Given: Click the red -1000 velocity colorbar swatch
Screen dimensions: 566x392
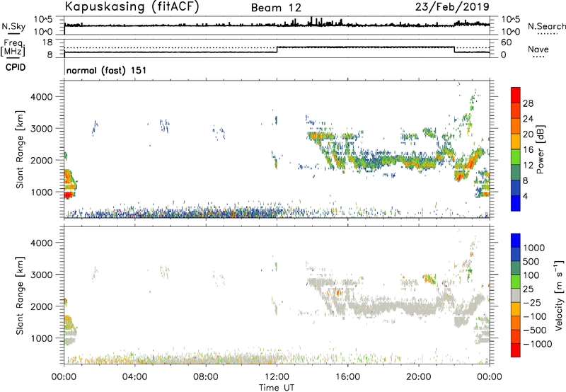Looking at the screenshot, I should pos(516,350).
